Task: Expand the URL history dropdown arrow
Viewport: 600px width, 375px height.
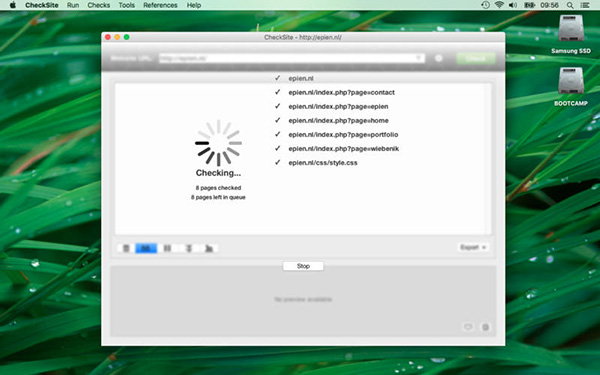Action: (x=418, y=58)
